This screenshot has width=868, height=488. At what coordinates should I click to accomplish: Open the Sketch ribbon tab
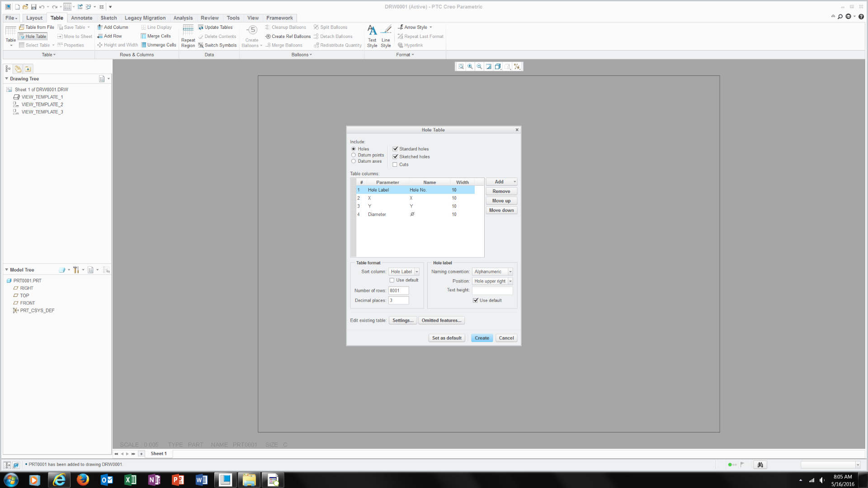tap(108, 18)
